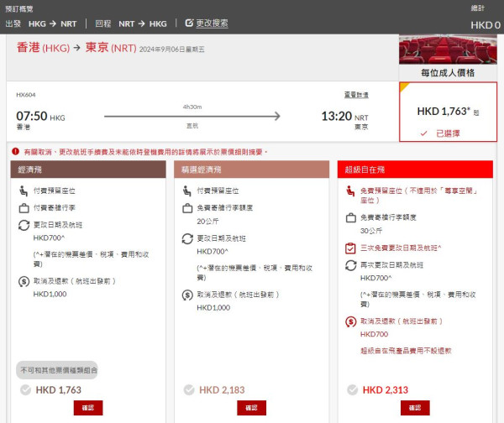The image size is (504, 423).
Task: Click the 預訂概覽 header label
Action: tap(19, 8)
